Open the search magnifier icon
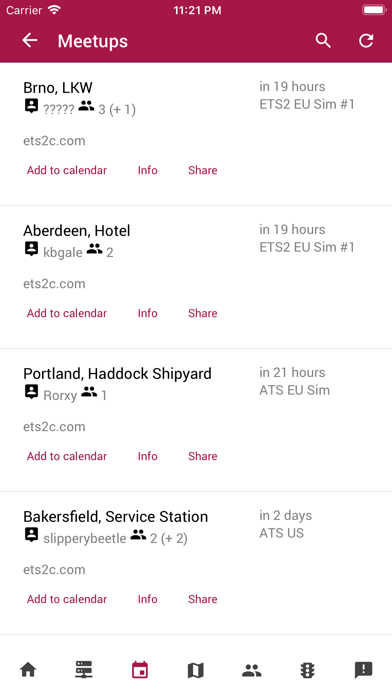This screenshot has height=696, width=392. [323, 40]
